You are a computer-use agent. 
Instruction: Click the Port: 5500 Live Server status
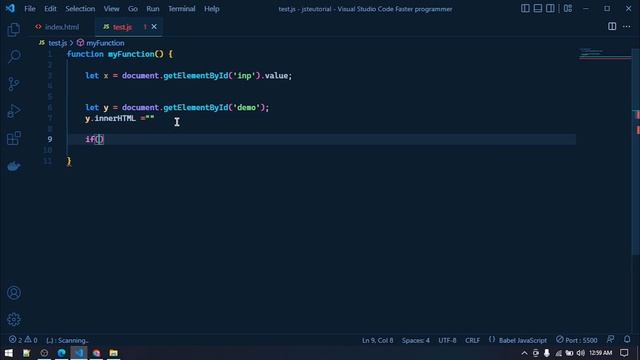[x=576, y=340]
